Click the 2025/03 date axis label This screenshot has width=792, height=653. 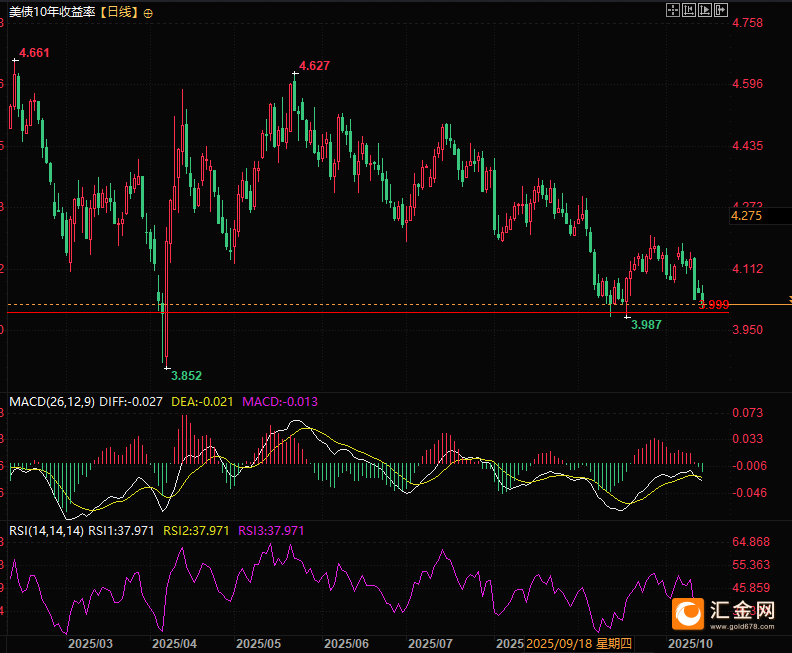[90, 644]
